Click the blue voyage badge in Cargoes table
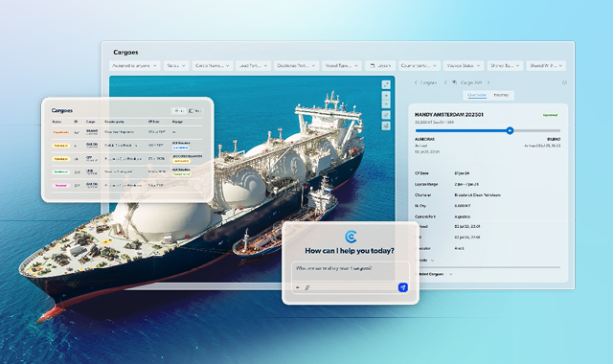 (181, 148)
